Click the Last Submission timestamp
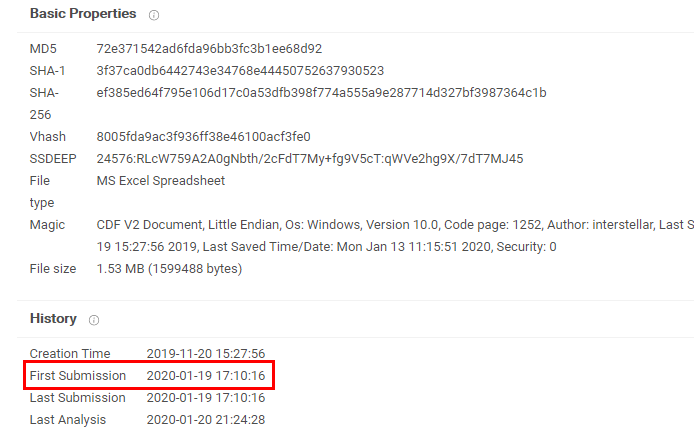This screenshot has width=694, height=442. pos(205,397)
